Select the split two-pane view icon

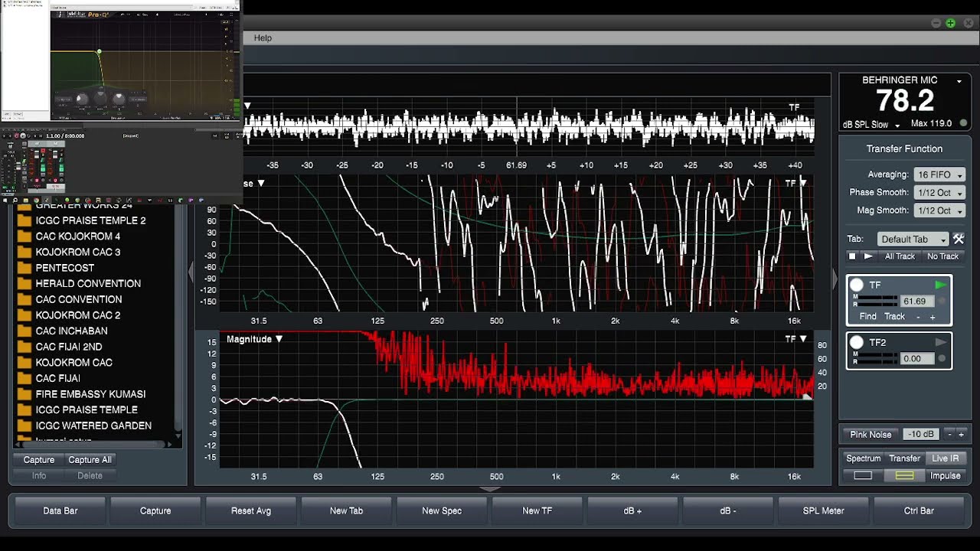(x=904, y=476)
